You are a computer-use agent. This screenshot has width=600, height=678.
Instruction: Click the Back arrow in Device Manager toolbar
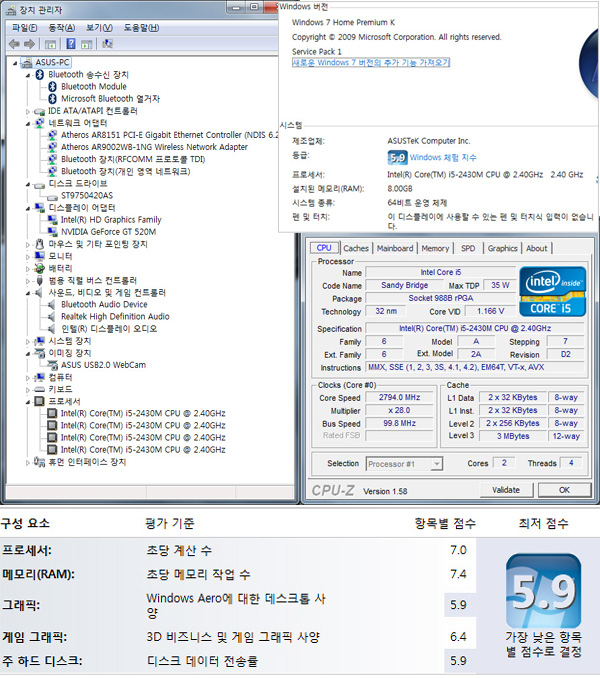(x=14, y=44)
